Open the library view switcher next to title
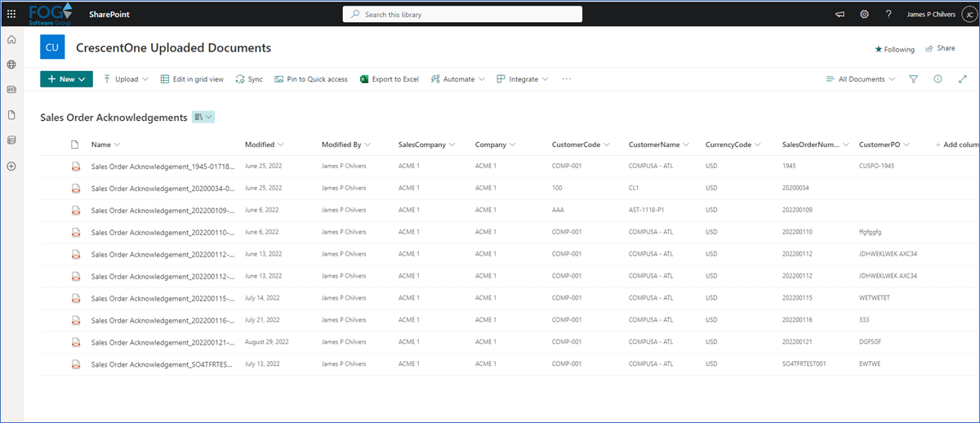980x423 pixels. pyautogui.click(x=203, y=118)
